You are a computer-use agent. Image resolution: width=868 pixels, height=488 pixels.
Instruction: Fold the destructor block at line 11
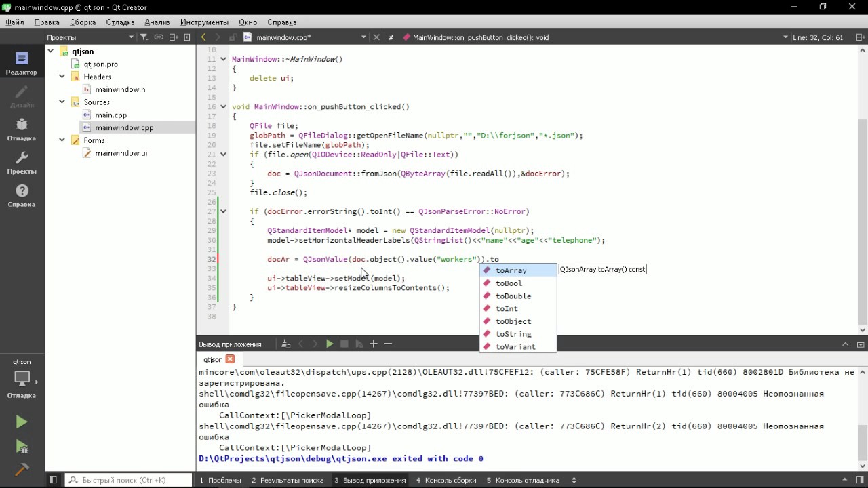coord(222,60)
